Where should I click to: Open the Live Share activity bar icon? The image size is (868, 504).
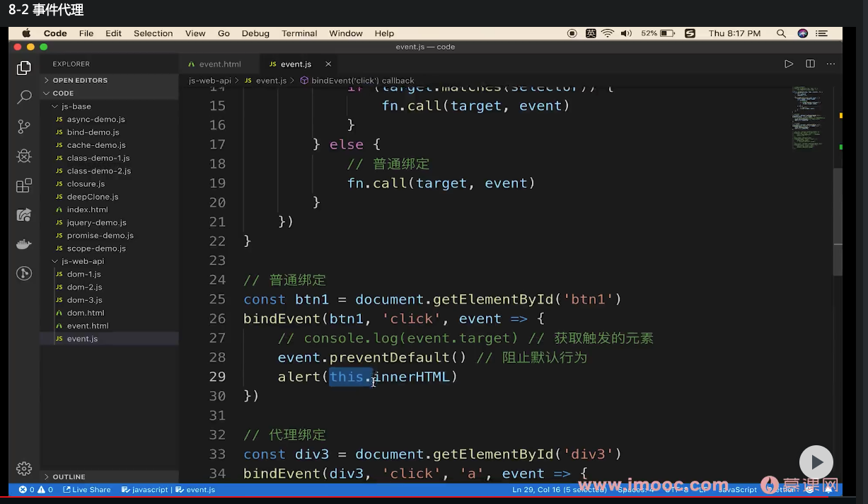[24, 214]
